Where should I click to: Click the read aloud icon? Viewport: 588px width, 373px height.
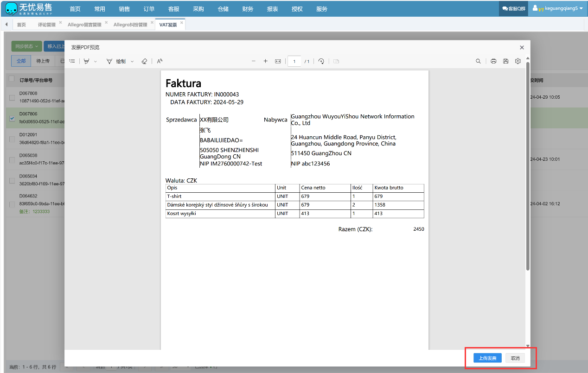coord(160,61)
